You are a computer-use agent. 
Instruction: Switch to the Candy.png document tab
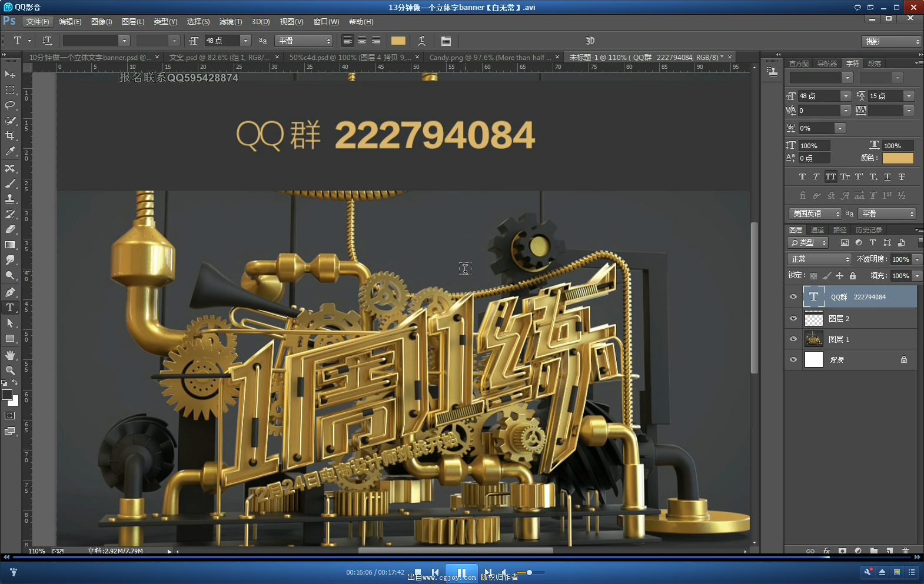tap(490, 57)
